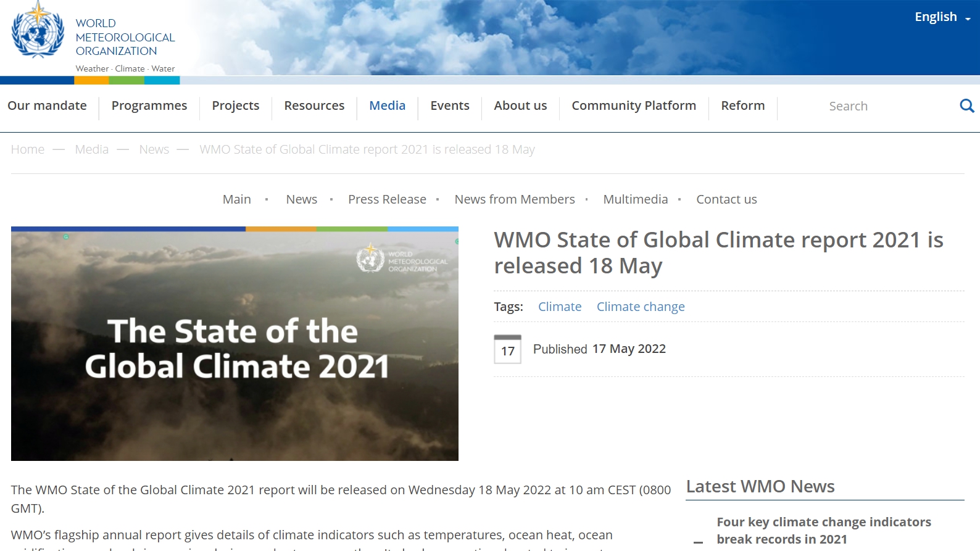Image resolution: width=980 pixels, height=551 pixels.
Task: Open the Our mandate menu
Action: [x=47, y=106]
